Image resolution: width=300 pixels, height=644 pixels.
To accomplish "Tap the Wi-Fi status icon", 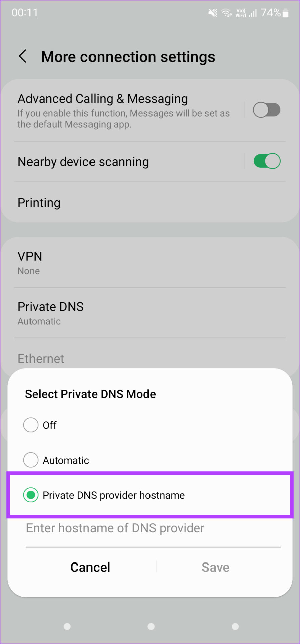I will coord(227,13).
